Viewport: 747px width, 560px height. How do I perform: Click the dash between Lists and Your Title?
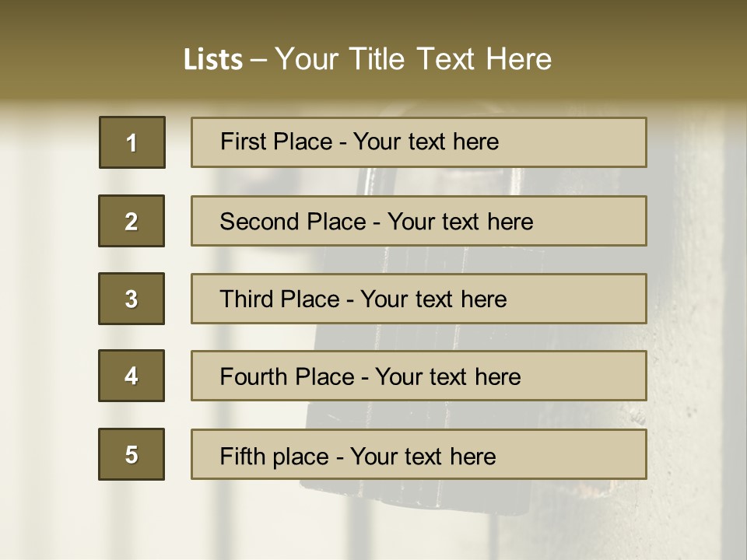click(258, 60)
